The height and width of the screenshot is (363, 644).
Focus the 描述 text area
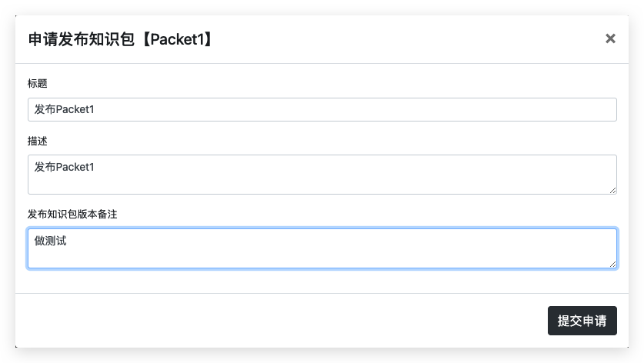tap(322, 174)
